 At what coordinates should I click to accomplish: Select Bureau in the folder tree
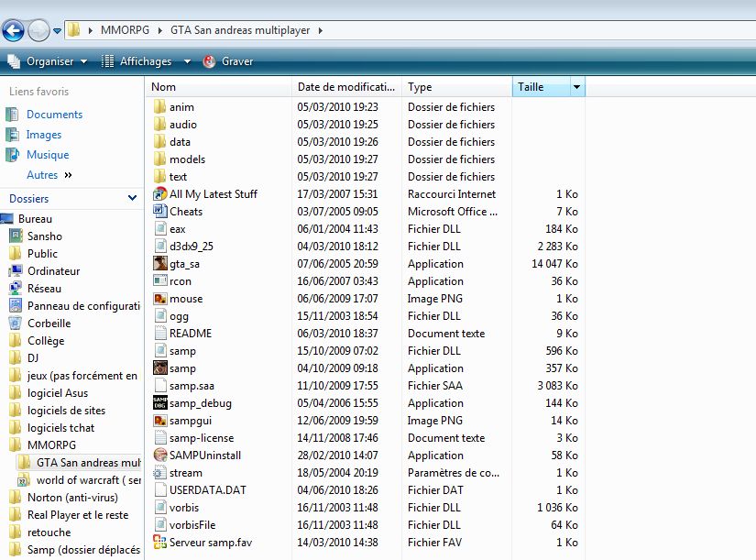pos(35,218)
